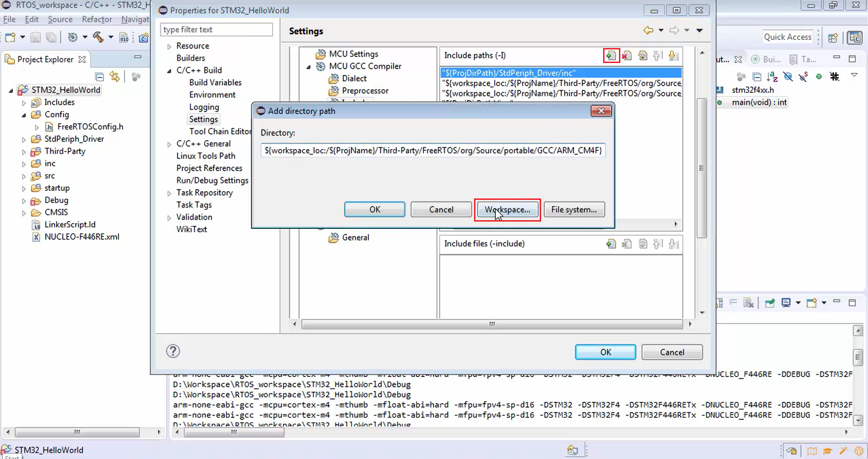Screen dimensions: 868x459
Task: Click Collapse All in Project Explorer
Action: [100, 77]
